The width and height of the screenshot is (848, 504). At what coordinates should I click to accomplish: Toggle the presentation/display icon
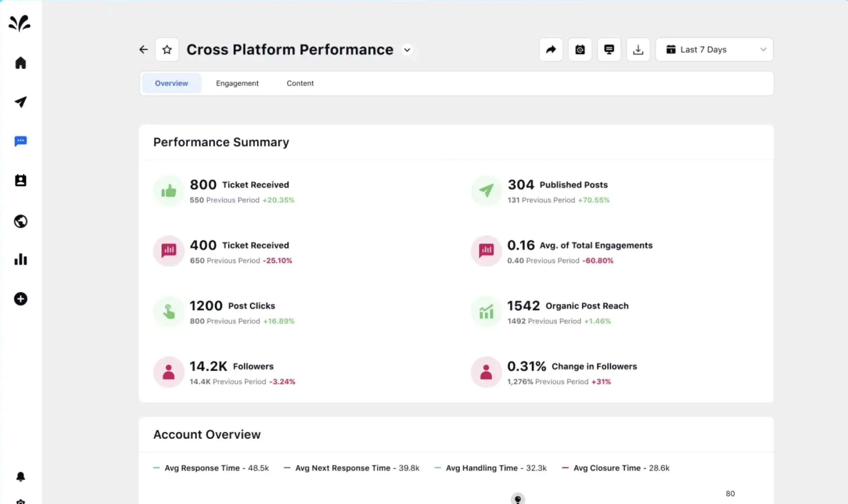pyautogui.click(x=609, y=49)
